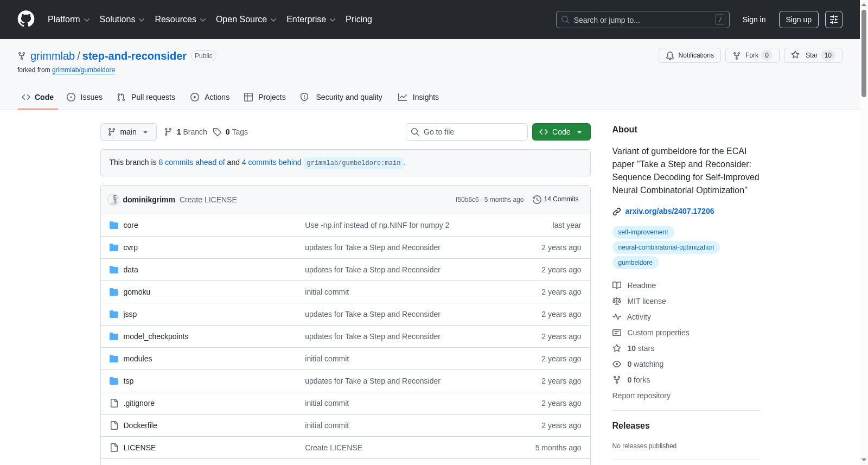
Task: Open the global navigation menu icon beside Sign up
Action: coord(834,20)
